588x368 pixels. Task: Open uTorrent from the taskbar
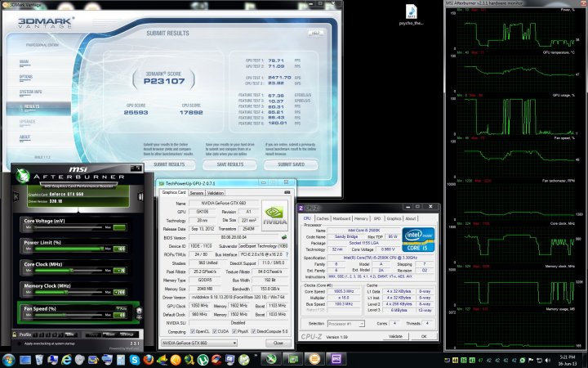tap(203, 360)
